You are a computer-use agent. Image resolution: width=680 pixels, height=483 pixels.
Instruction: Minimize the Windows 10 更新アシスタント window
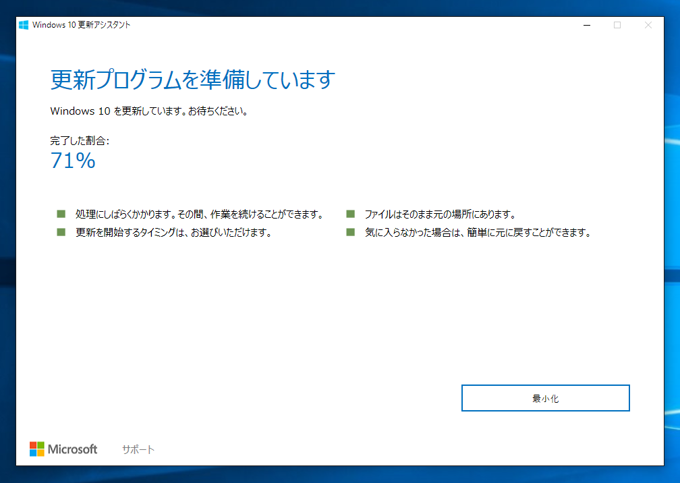tap(587, 25)
